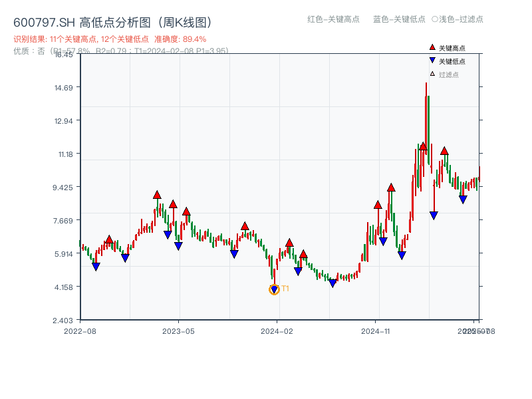Image resolution: width=532 pixels, height=399 pixels.
Task: Click the orange-circled T1 low point marker
Action: [x=274, y=289]
